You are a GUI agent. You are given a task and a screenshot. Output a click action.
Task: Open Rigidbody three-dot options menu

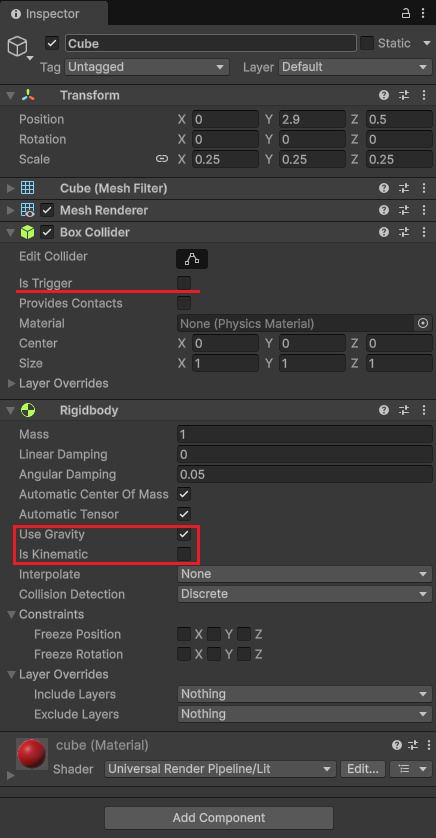point(424,410)
